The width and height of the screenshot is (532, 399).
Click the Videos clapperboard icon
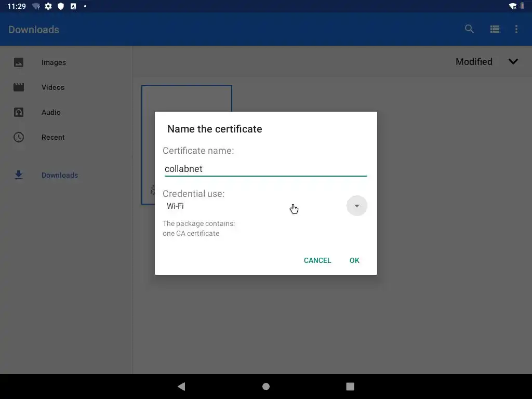(x=19, y=87)
